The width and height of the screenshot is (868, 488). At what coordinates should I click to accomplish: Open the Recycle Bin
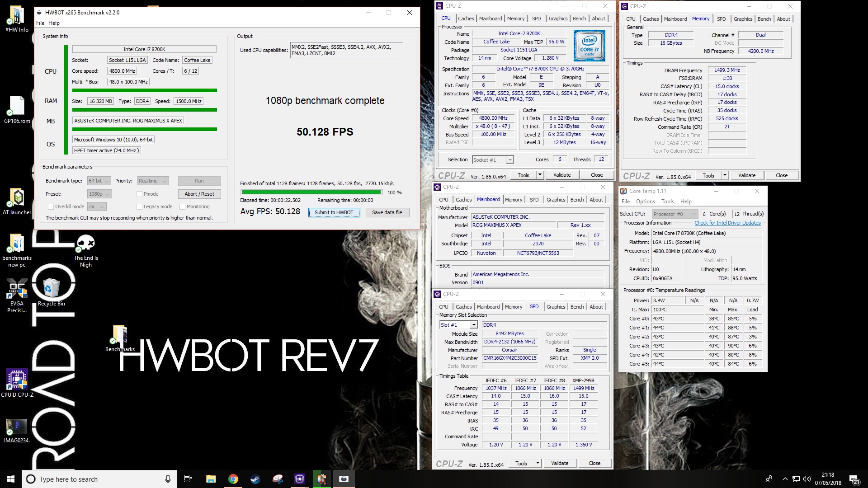click(x=51, y=292)
